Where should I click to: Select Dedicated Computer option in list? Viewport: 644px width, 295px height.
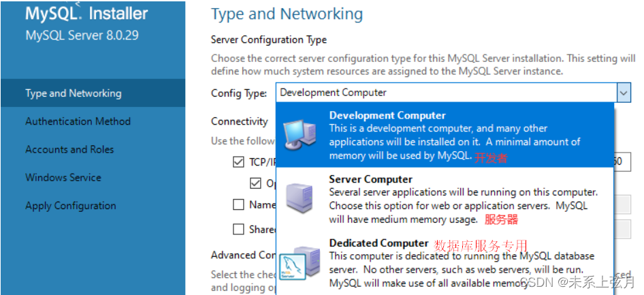[445, 264]
